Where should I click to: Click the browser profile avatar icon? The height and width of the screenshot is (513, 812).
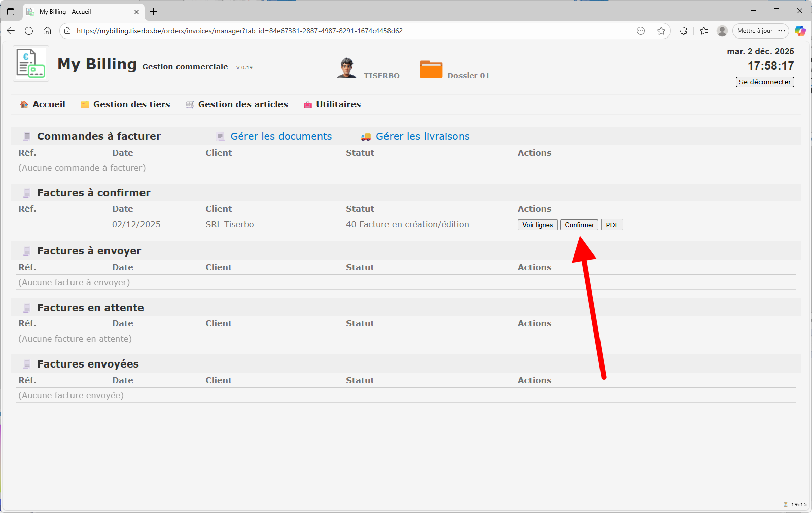(722, 31)
